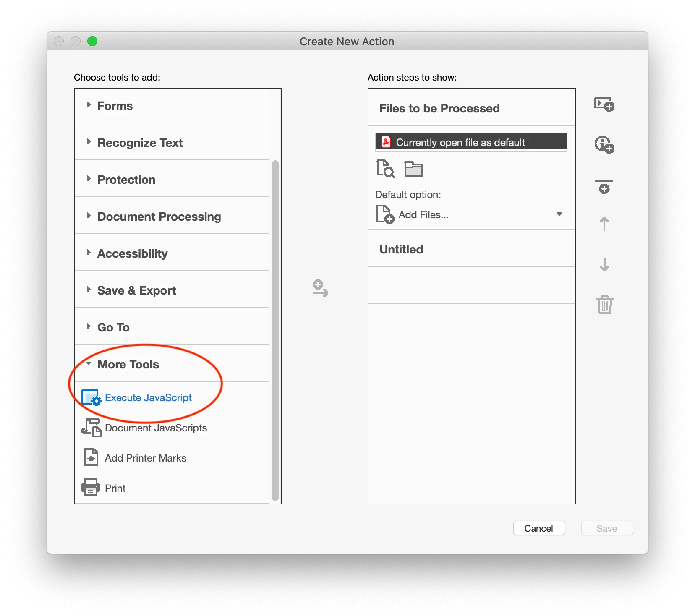
Task: Click the move down arrow icon
Action: tap(604, 264)
